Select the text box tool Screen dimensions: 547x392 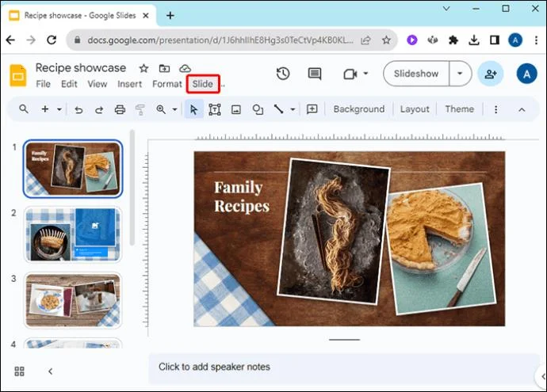[x=215, y=109]
